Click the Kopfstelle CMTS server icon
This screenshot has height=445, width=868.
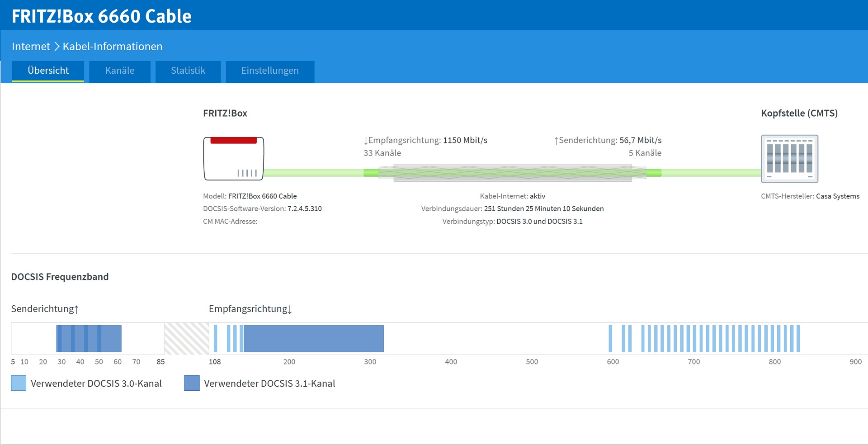[x=789, y=159]
